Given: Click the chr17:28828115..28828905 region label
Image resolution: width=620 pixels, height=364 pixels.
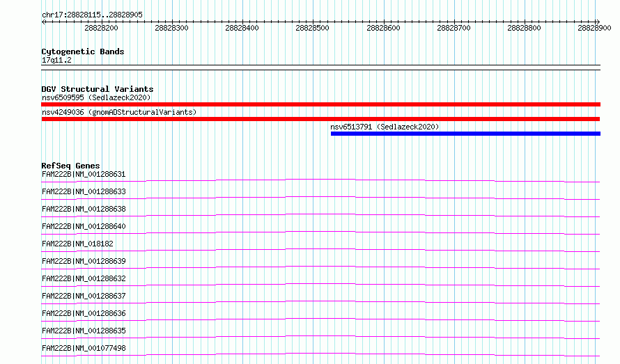Looking at the screenshot, I should [x=92, y=15].
